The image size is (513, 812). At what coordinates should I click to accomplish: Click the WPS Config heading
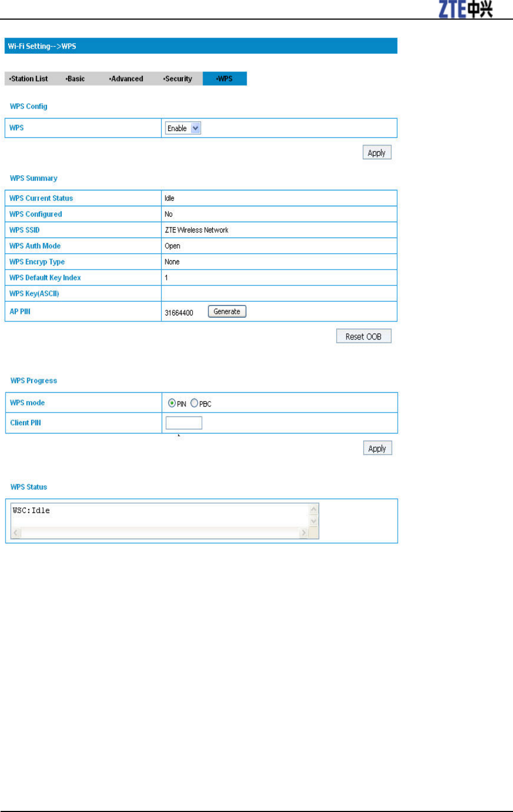point(28,106)
